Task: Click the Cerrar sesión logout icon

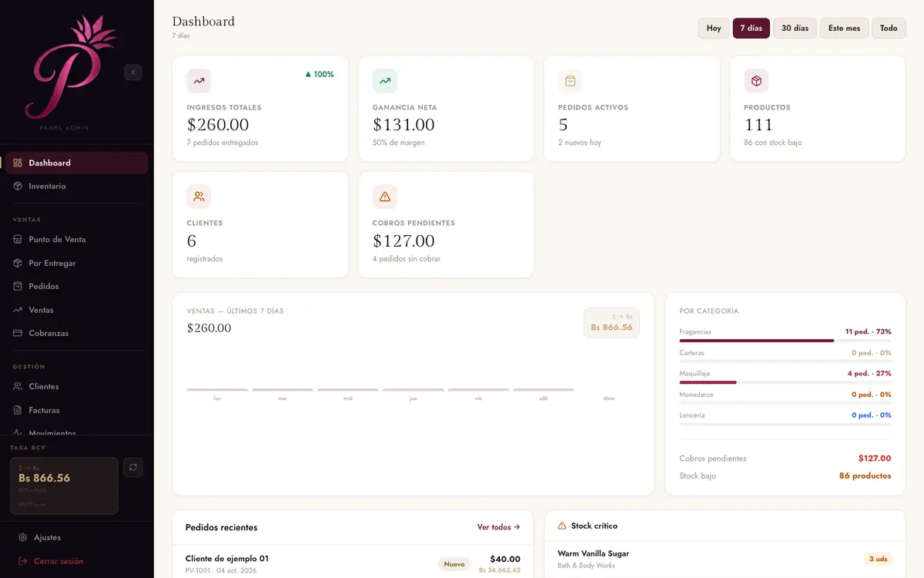Action: [x=23, y=561]
